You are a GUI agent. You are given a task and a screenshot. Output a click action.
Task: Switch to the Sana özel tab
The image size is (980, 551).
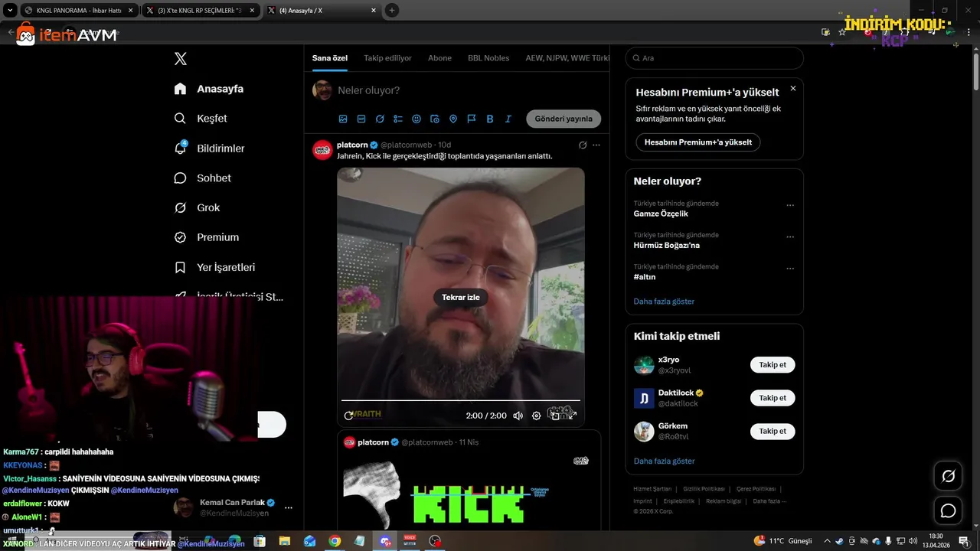pyautogui.click(x=330, y=58)
